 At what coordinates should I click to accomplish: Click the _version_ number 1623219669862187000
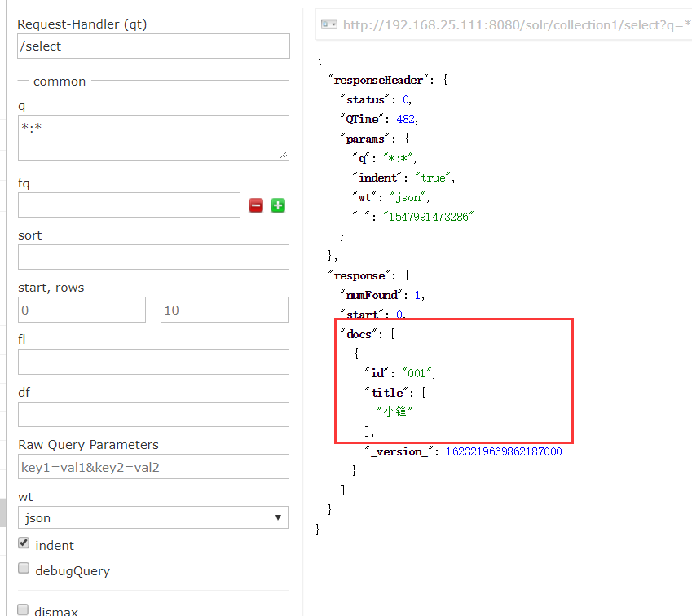click(x=504, y=451)
